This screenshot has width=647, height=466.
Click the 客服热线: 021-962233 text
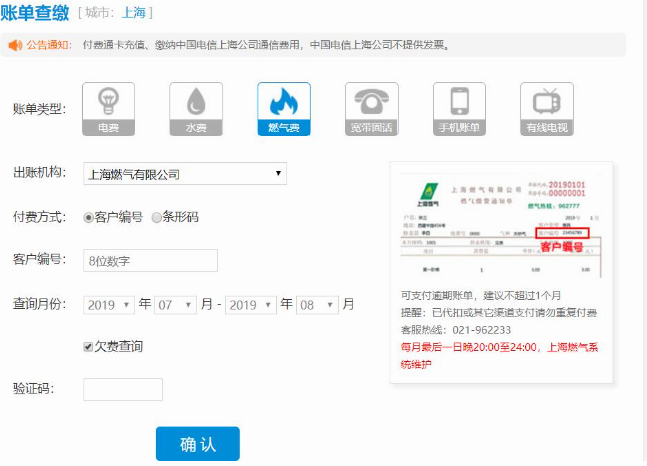point(456,330)
